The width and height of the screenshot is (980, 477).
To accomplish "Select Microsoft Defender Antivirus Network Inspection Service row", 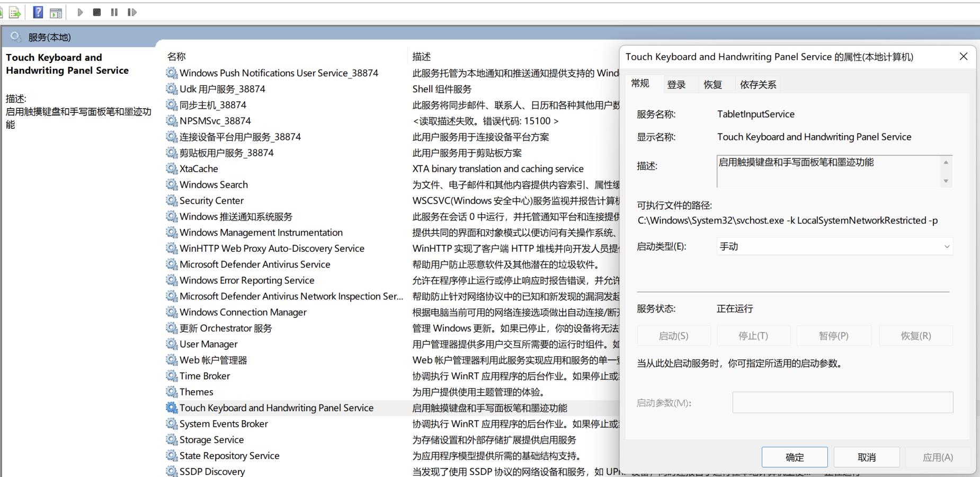I will pos(392,296).
